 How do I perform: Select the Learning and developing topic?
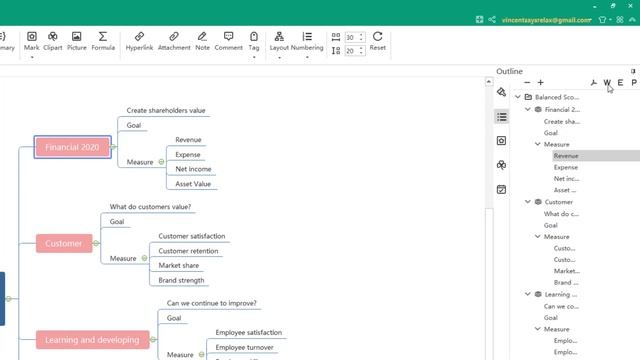pyautogui.click(x=92, y=340)
